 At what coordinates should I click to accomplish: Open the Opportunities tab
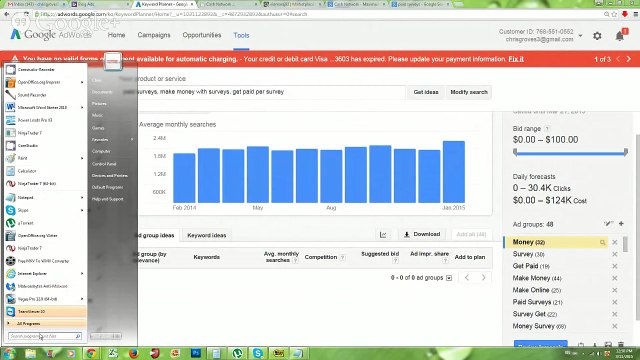[202, 35]
